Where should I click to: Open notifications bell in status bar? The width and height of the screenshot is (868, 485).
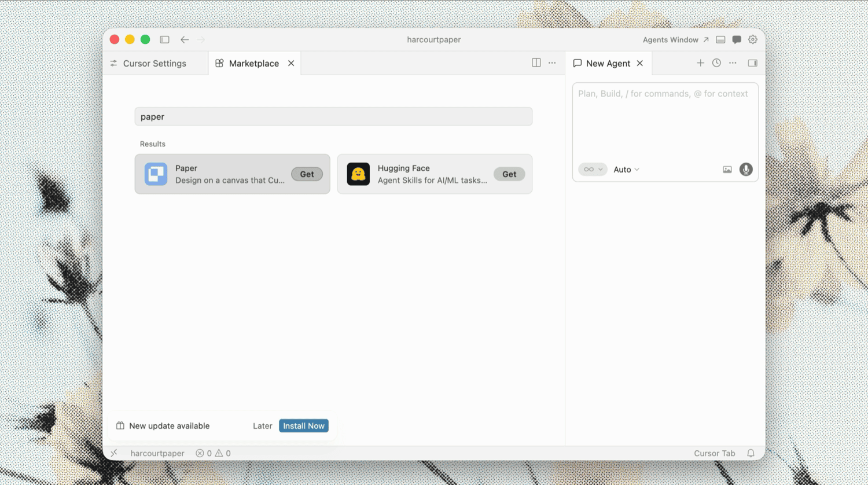coord(751,453)
